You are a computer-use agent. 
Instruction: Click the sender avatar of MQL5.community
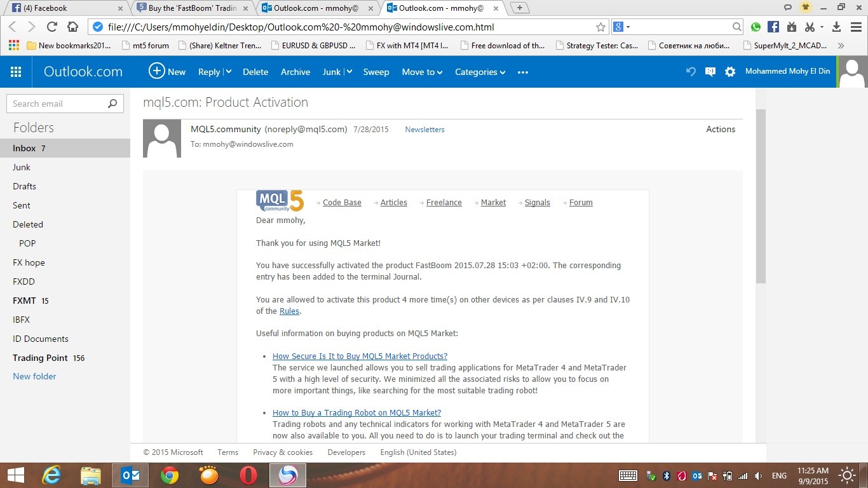[x=162, y=139]
